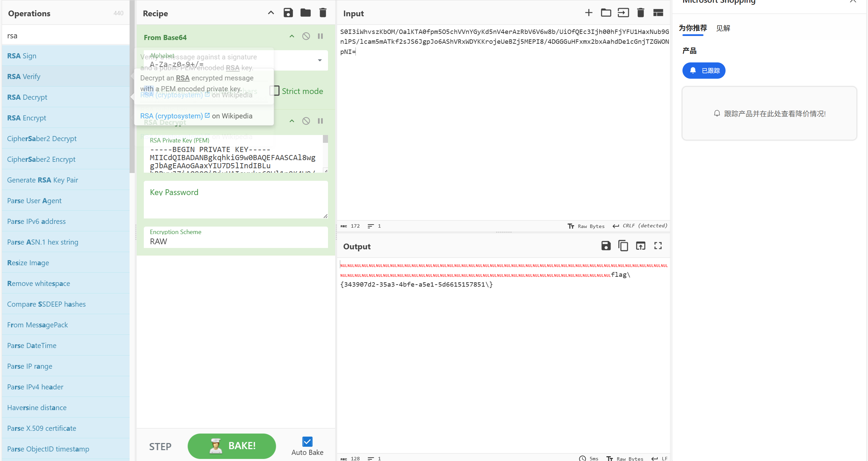Viewport: 868px width, 461px height.
Task: Clear input and output trash icon
Action: point(640,13)
